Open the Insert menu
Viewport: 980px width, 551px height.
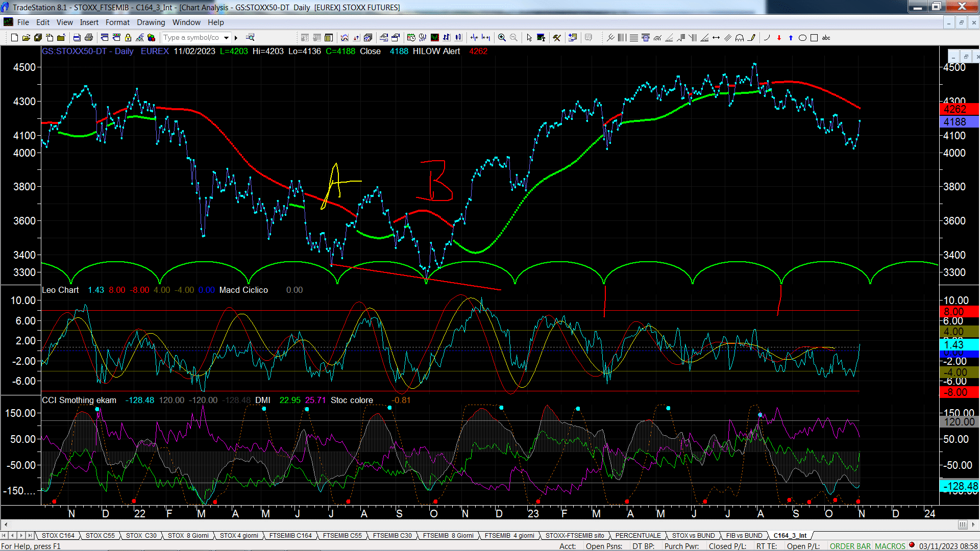pyautogui.click(x=89, y=22)
